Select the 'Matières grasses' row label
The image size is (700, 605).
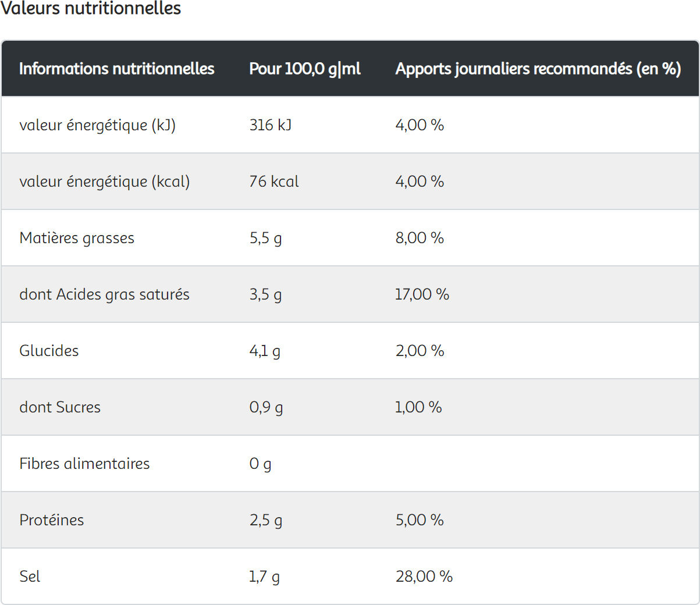pos(77,238)
